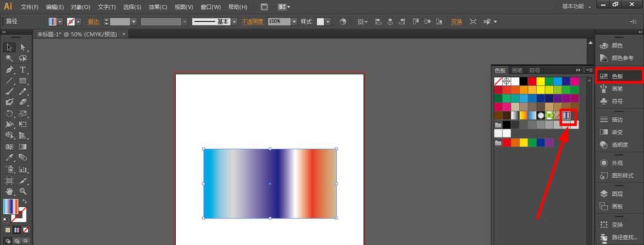
Task: Open the 基本功能 workspace switcher
Action: (x=576, y=6)
